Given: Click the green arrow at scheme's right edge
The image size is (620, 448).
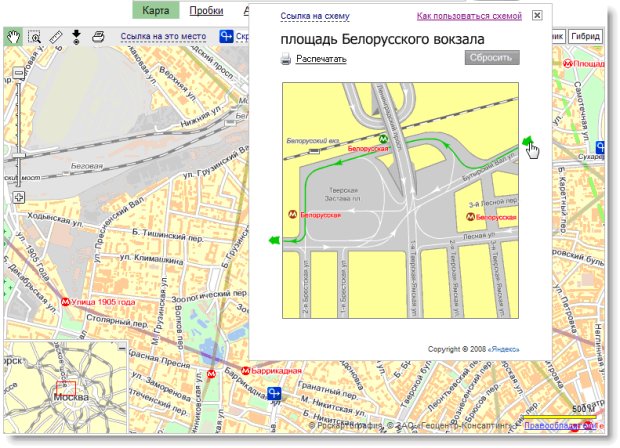Looking at the screenshot, I should point(527,142).
